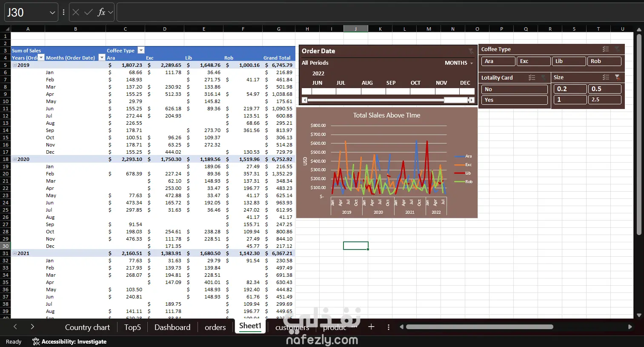Switch to the Country chart sheet tab
Screen dimensions: 644x347
87,327
